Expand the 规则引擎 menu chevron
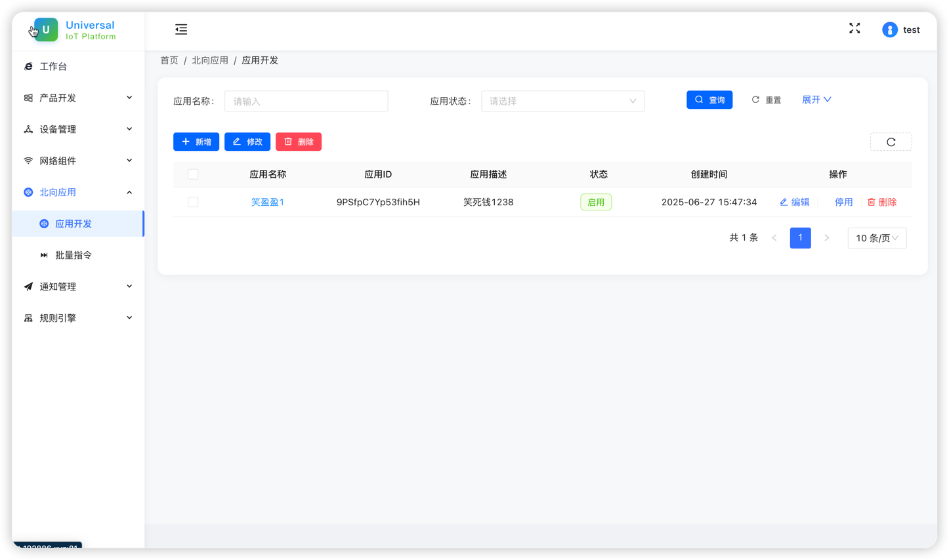The height and width of the screenshot is (560, 949). (x=129, y=318)
